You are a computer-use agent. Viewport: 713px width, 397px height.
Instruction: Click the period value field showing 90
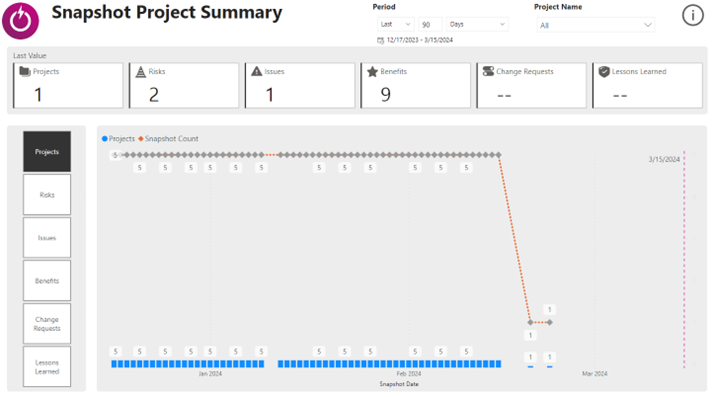pyautogui.click(x=430, y=25)
